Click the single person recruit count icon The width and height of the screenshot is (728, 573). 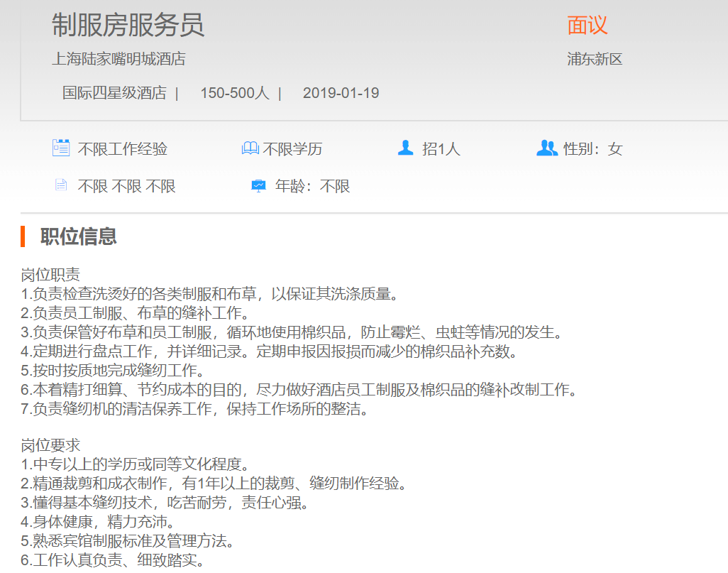click(x=405, y=148)
